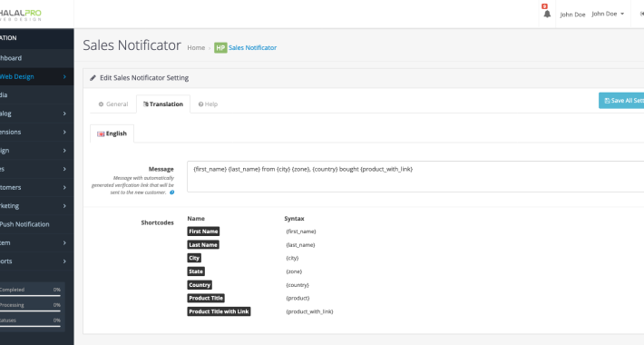
Task: Click the First Name shortcode label
Action: [x=203, y=232]
